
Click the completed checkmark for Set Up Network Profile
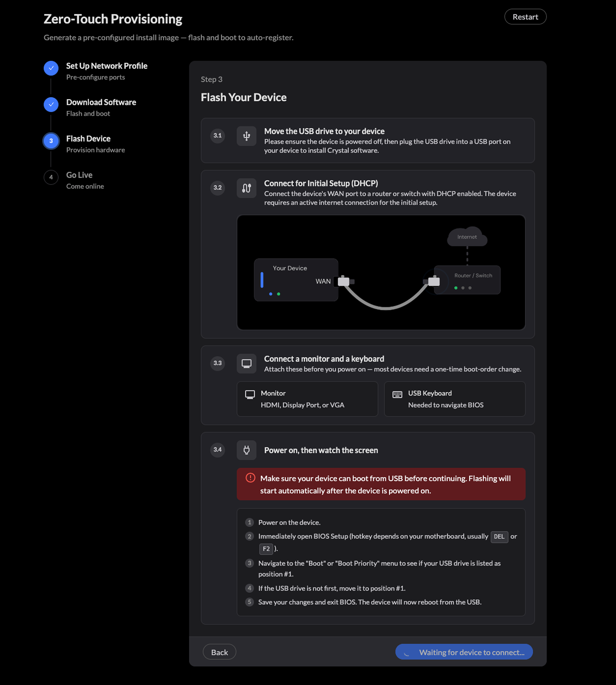(51, 68)
